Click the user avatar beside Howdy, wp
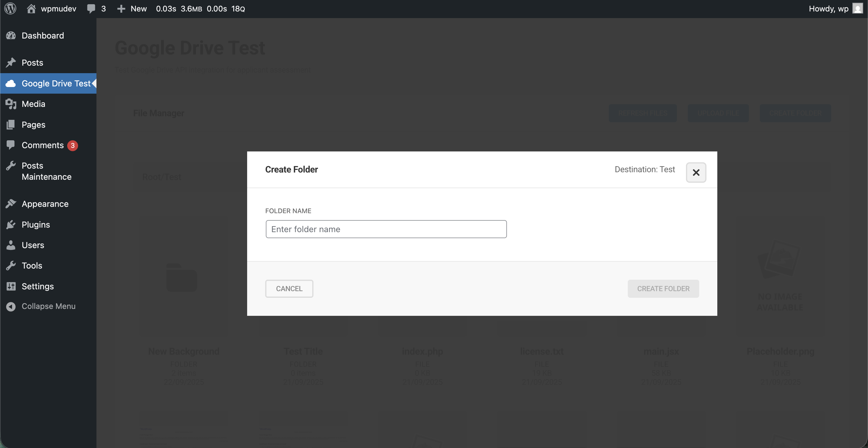The image size is (868, 448). coord(857,8)
